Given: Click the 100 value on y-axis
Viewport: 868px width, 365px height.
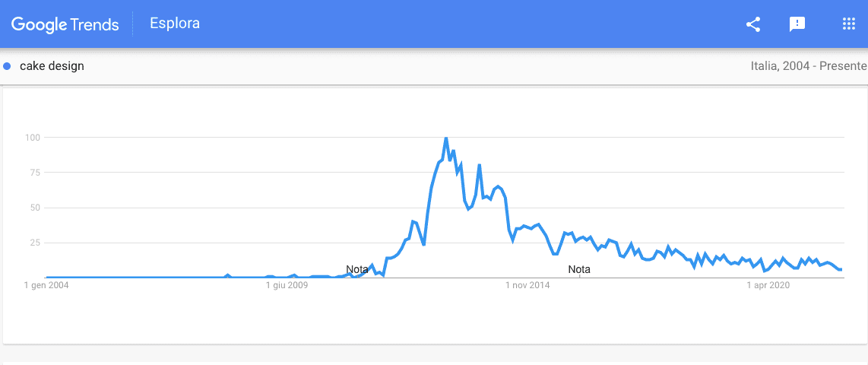Looking at the screenshot, I should coord(33,137).
